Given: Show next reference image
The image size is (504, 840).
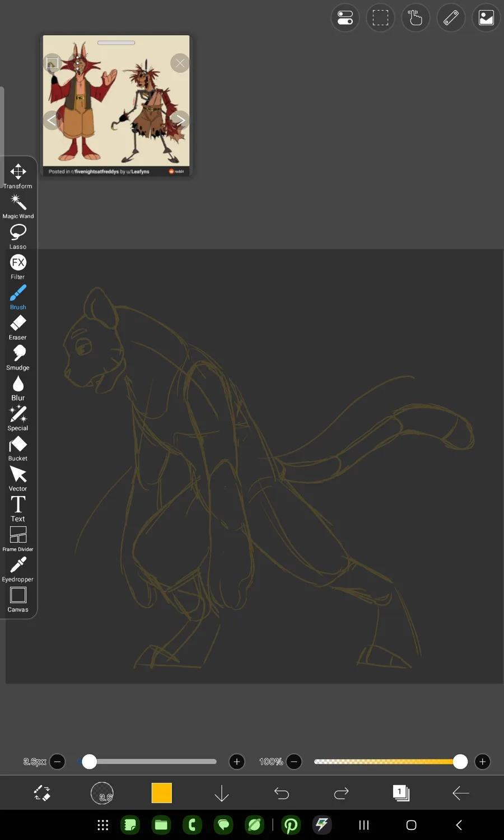Looking at the screenshot, I should point(180,120).
